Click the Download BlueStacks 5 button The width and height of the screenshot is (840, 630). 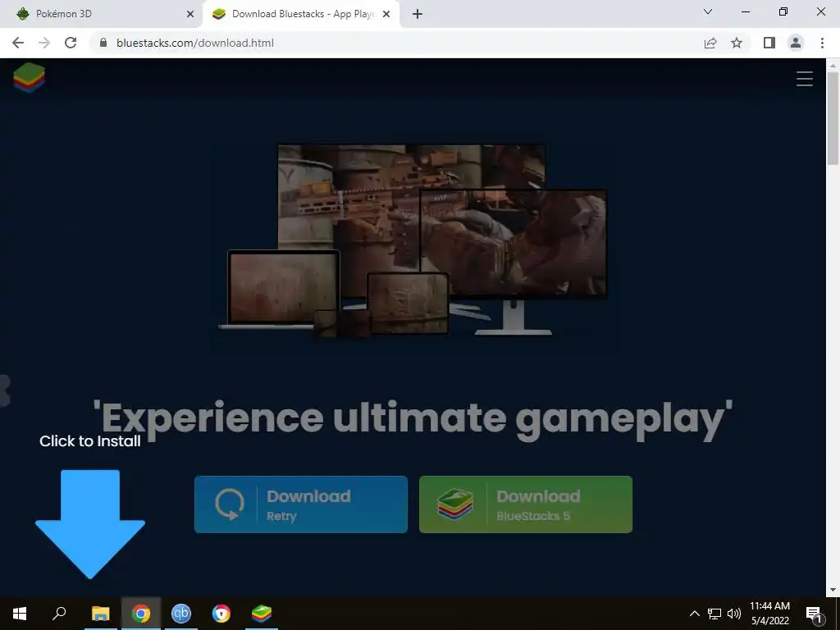(x=526, y=504)
